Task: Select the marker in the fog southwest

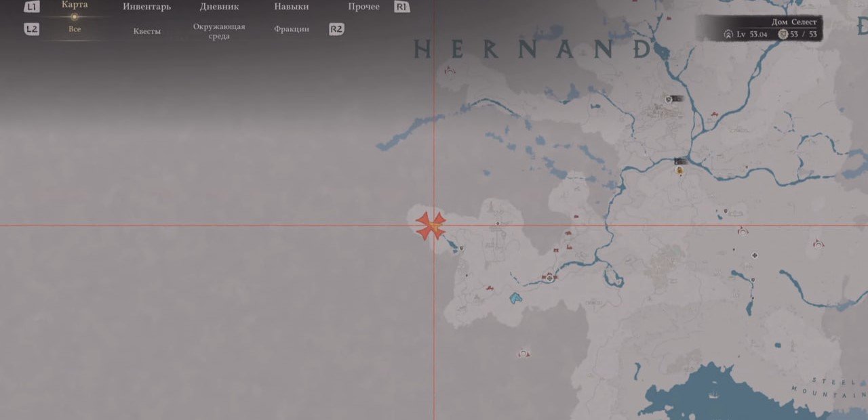Action: pyautogui.click(x=524, y=354)
